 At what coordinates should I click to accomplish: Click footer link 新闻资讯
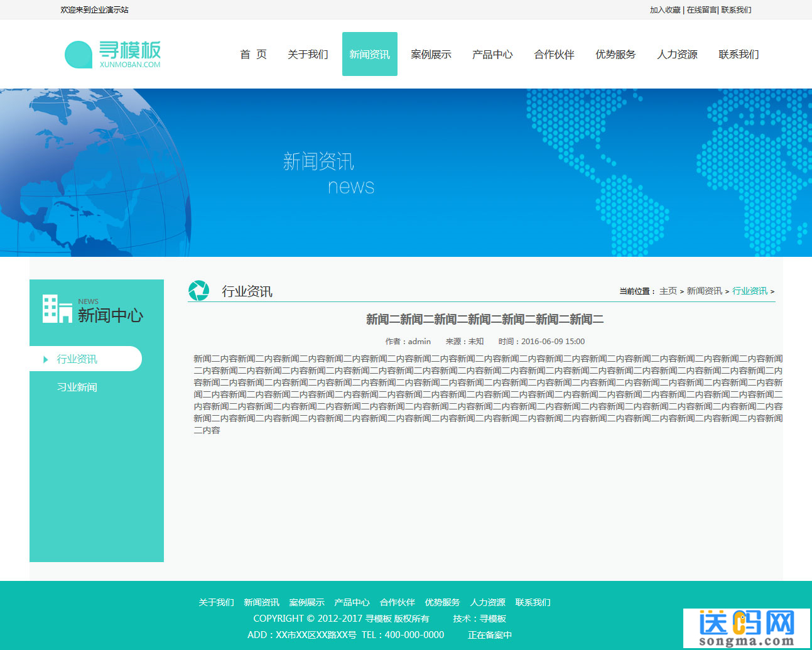point(261,602)
